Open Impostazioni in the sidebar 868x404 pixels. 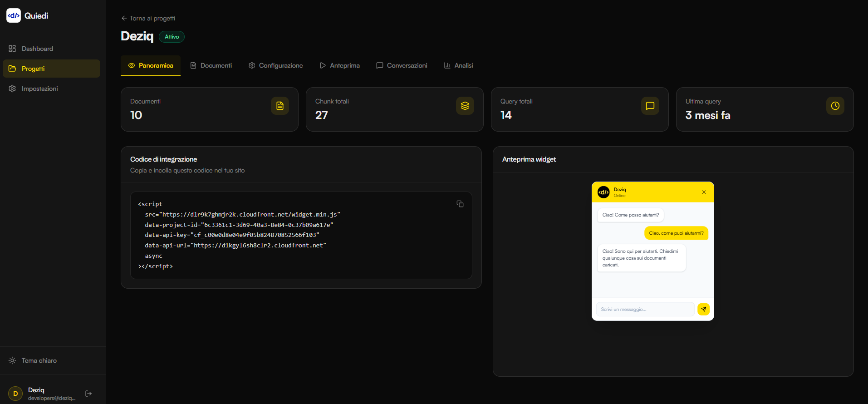tap(51, 89)
